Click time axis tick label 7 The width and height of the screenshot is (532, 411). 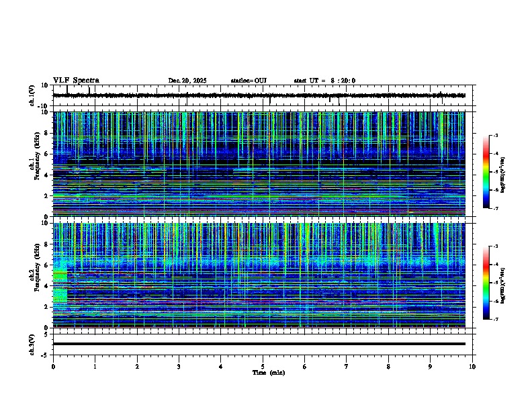click(347, 367)
